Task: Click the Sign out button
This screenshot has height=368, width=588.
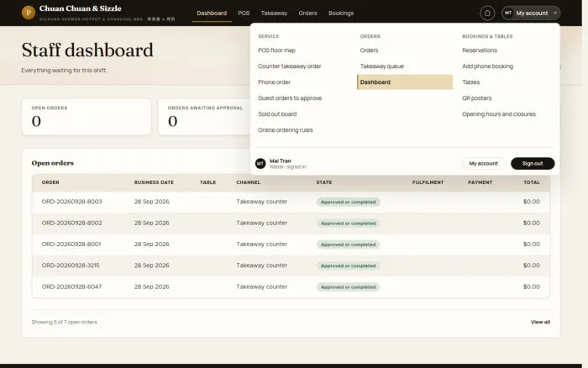Action: (533, 164)
